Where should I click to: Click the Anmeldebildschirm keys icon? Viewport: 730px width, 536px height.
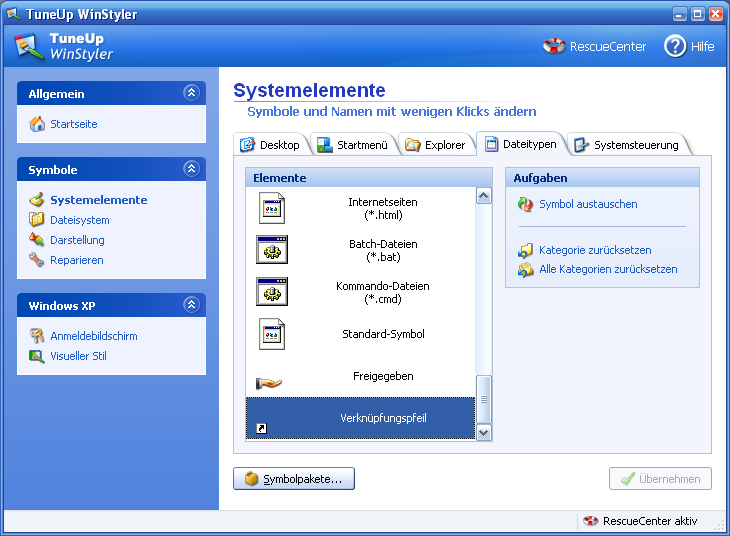(37, 335)
